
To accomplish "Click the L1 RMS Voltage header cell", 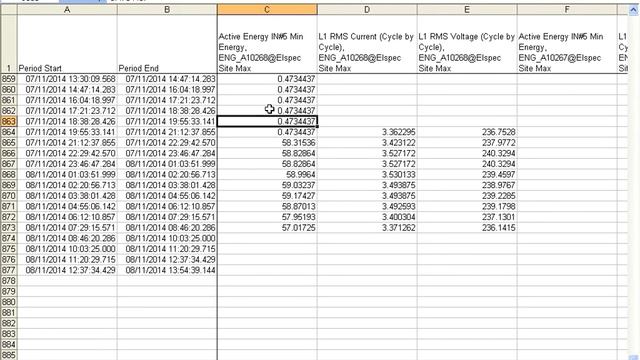I will coord(467,44).
